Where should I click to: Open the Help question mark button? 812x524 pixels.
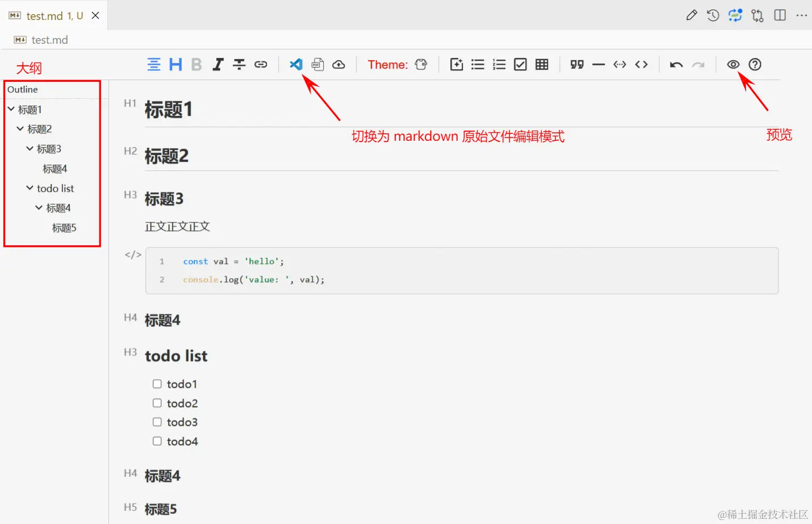[755, 64]
